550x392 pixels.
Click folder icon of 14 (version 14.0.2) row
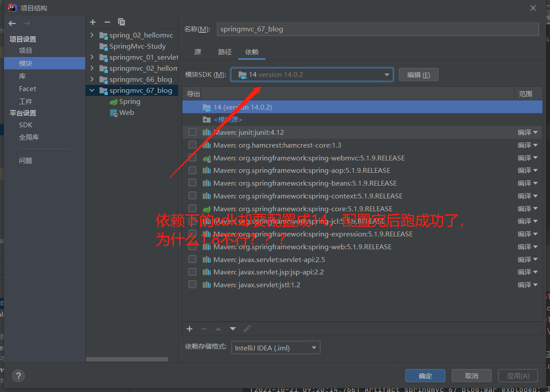pyautogui.click(x=206, y=107)
